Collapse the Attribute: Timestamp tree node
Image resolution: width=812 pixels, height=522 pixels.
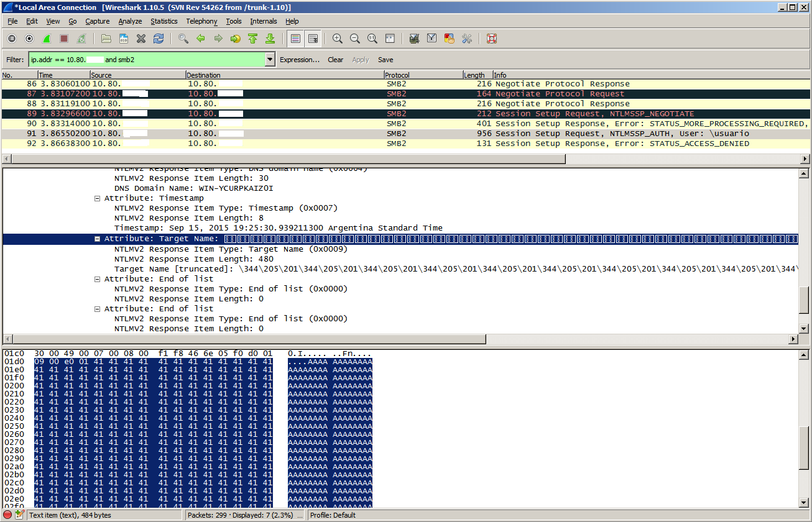point(97,198)
